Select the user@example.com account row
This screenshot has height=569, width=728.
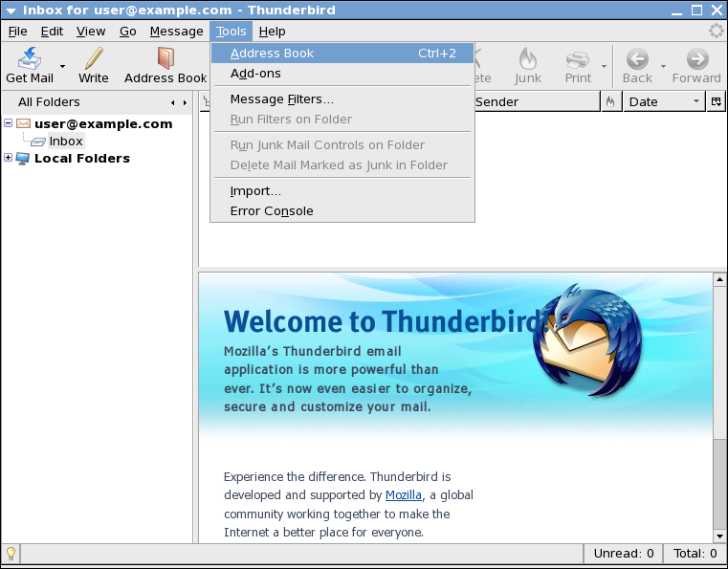[x=103, y=124]
